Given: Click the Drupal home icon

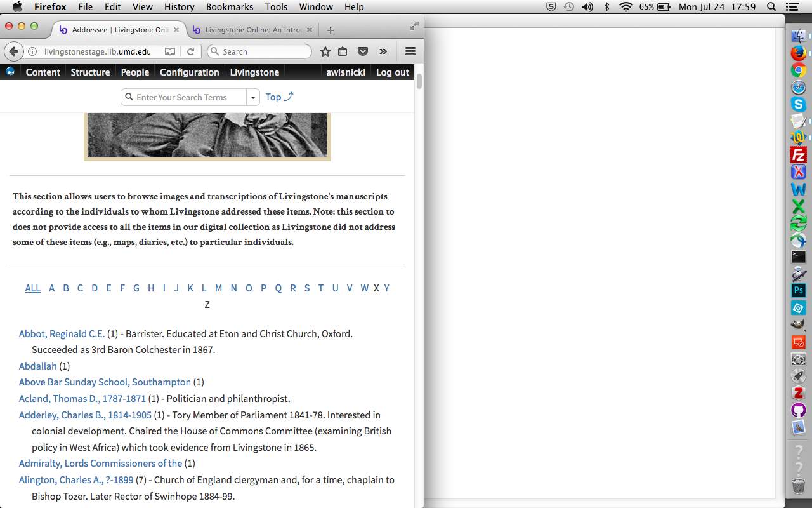Looking at the screenshot, I should pos(10,72).
